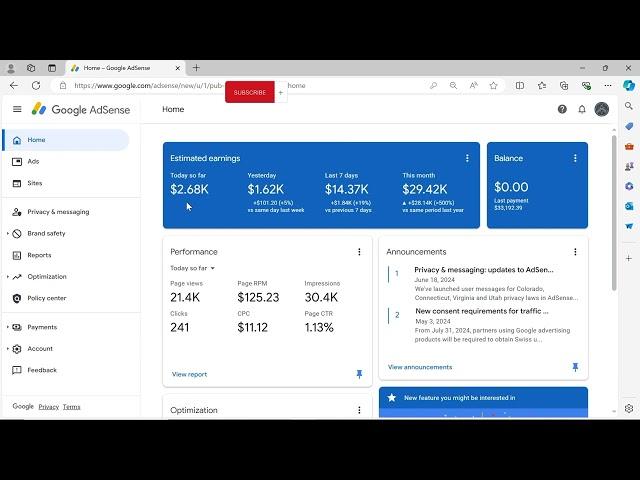The image size is (640, 480).
Task: Open the Help question mark icon
Action: (x=562, y=109)
